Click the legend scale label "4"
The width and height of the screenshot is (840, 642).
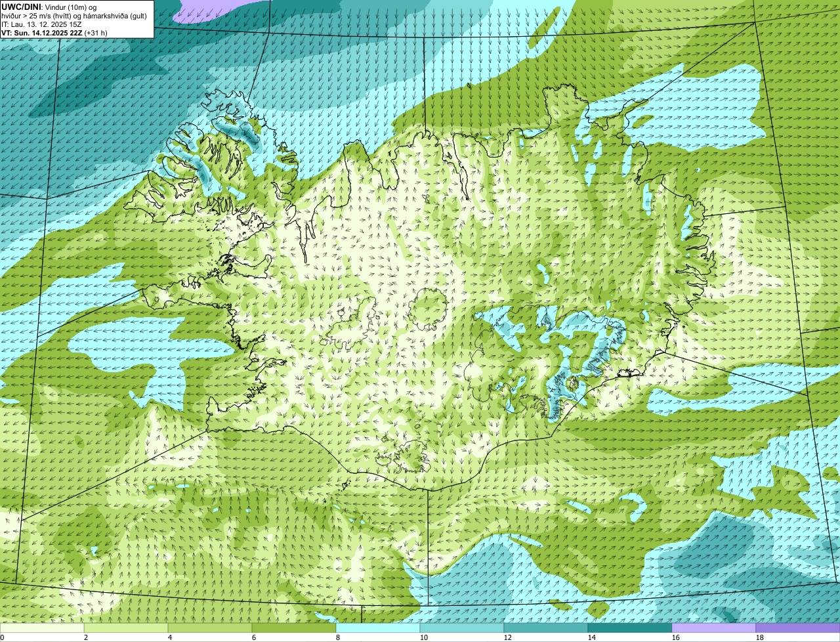tap(170, 637)
